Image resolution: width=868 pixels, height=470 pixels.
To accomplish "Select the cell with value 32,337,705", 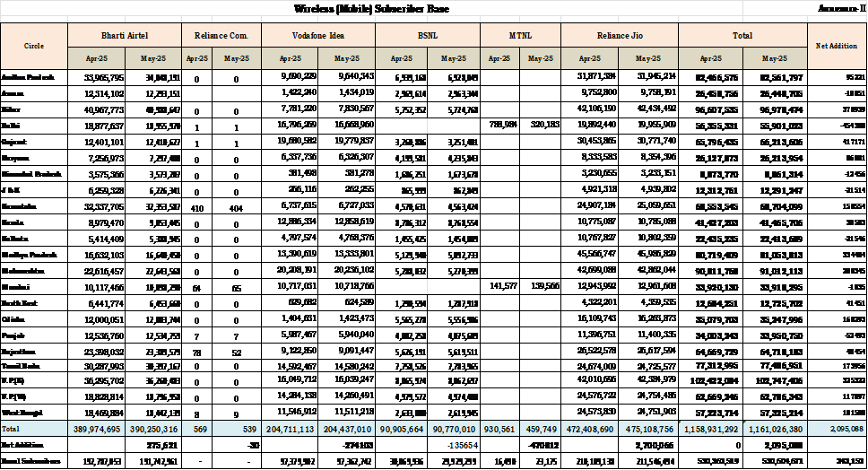I will tap(96, 206).
